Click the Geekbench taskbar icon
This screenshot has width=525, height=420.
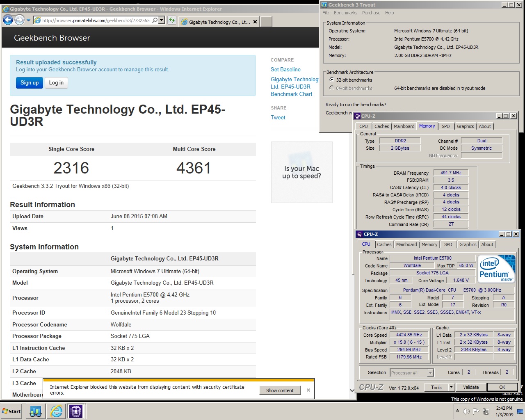[x=36, y=411]
